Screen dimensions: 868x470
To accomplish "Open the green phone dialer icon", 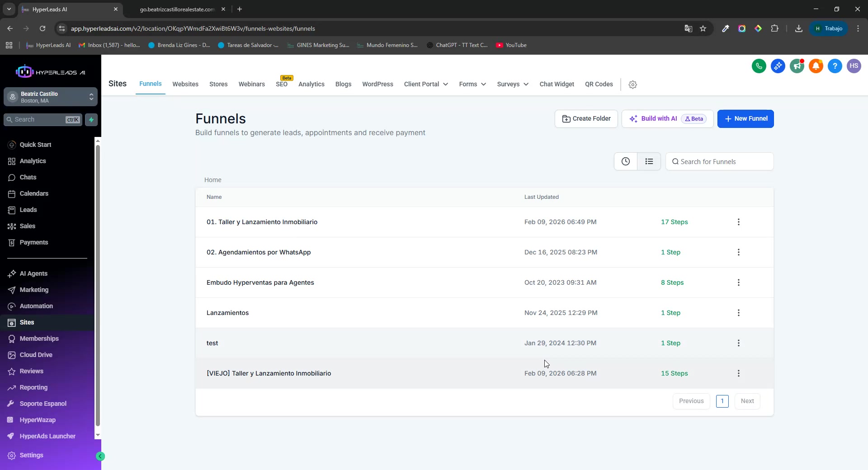I will coord(759,66).
